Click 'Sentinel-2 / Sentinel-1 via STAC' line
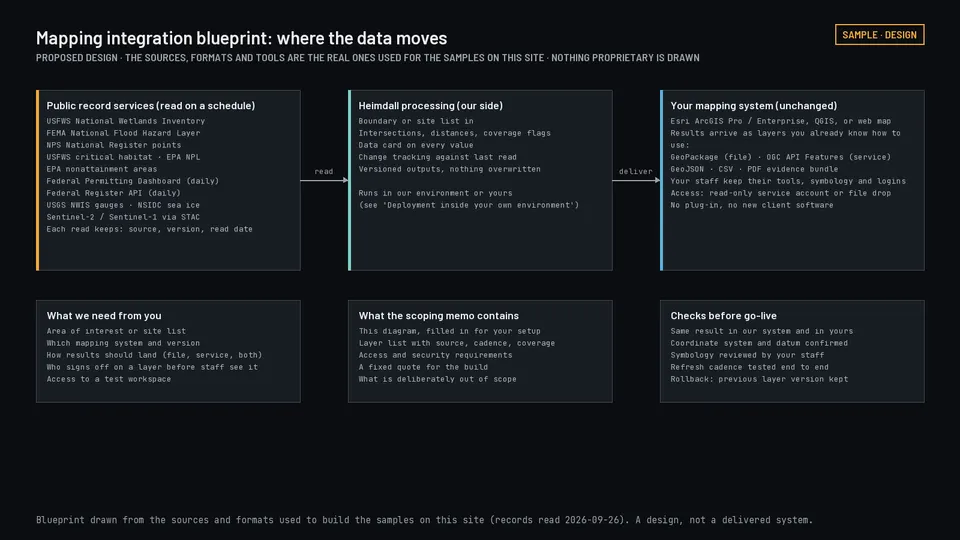The width and height of the screenshot is (960, 540). [x=123, y=217]
